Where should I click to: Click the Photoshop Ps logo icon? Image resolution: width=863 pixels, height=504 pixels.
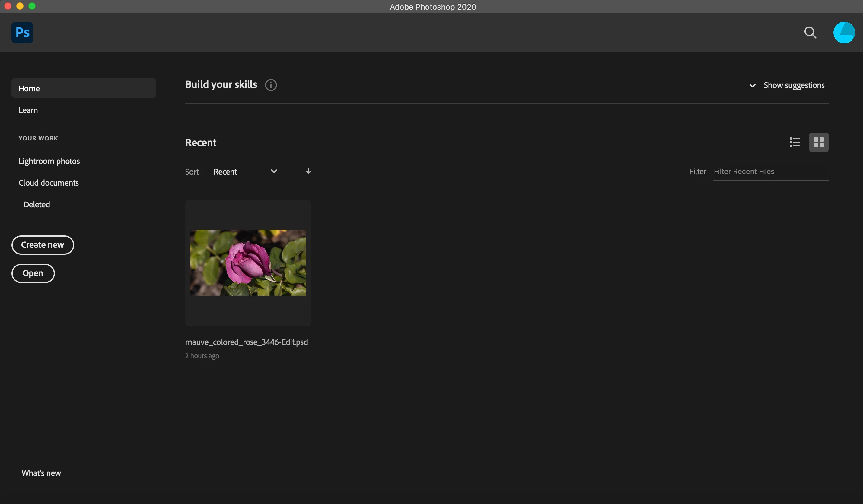(22, 33)
